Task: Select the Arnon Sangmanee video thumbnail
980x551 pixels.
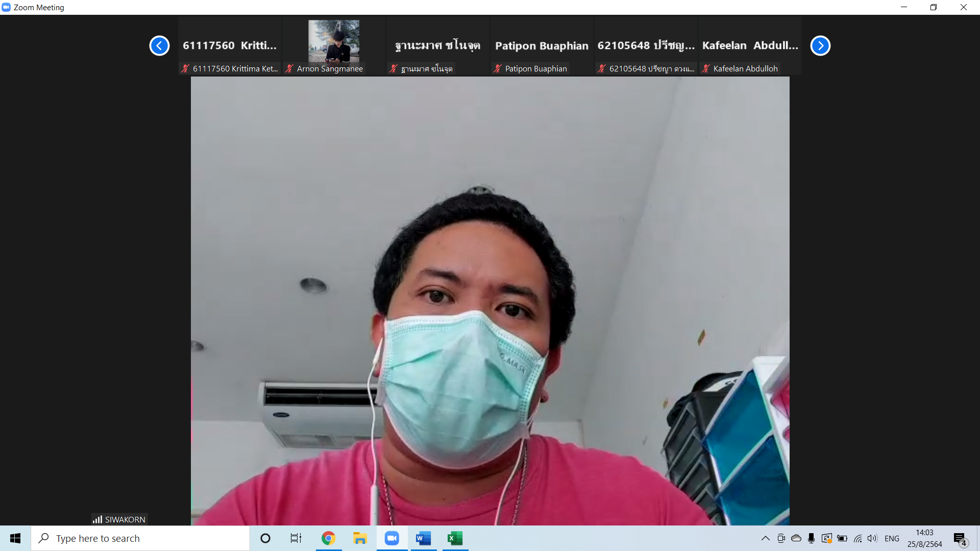Action: pos(334,46)
